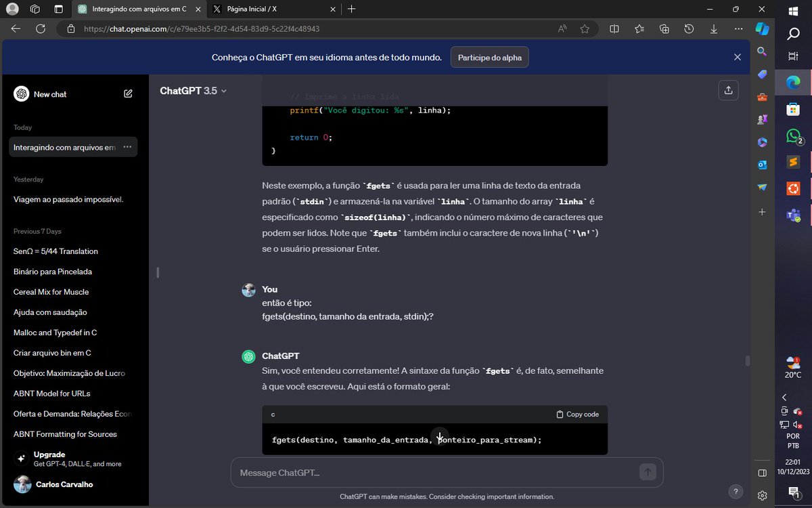Click the scroll-to-bottom arrow in chat
Screen dimensions: 812x508
439,437
